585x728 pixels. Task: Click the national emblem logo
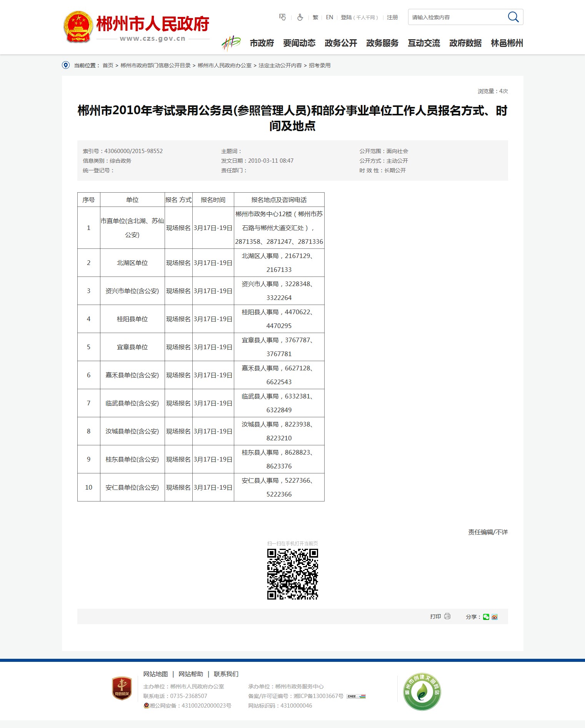coord(78,27)
